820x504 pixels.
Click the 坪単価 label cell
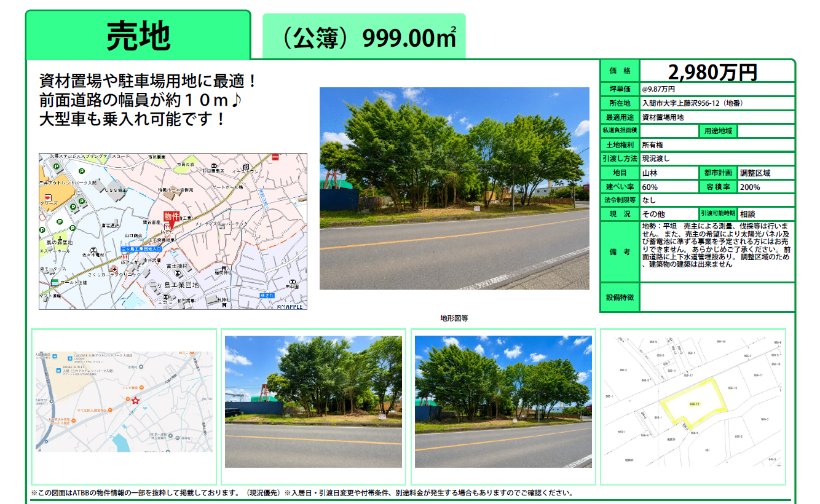coord(620,90)
